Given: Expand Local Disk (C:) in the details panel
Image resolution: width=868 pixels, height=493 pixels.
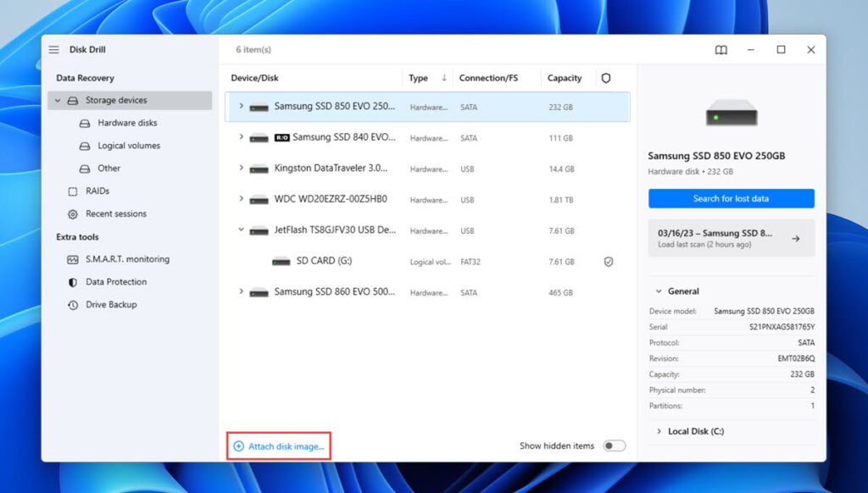Looking at the screenshot, I should click(660, 431).
